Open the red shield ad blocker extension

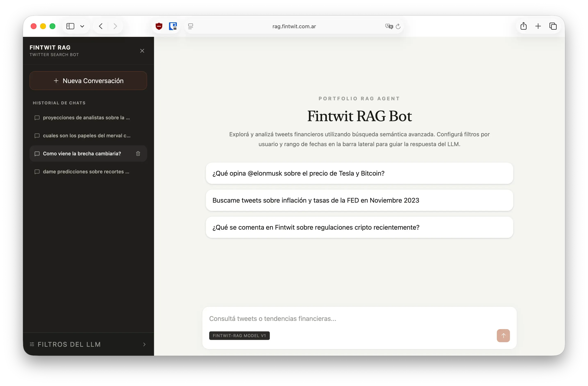tap(159, 26)
